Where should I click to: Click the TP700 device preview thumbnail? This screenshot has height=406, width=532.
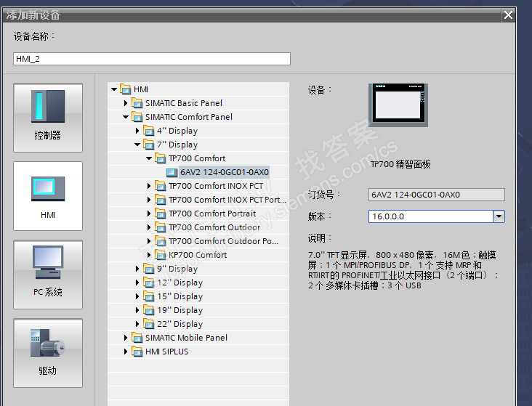pos(398,105)
